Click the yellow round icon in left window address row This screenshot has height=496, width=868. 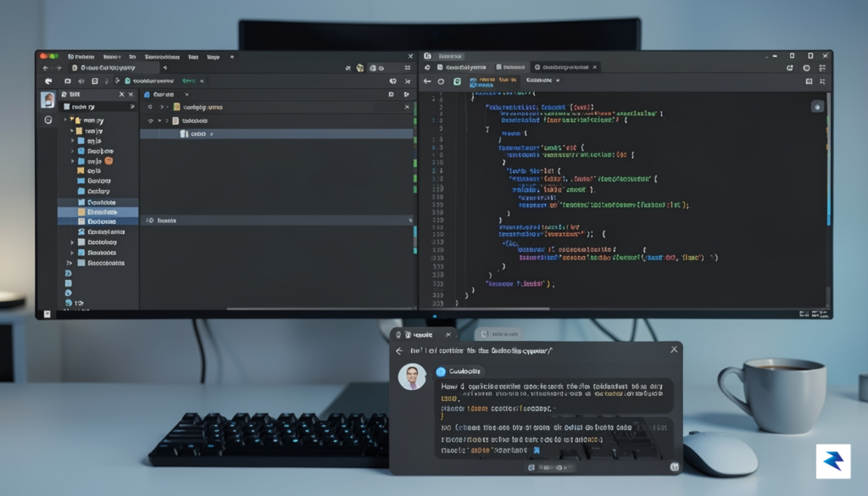[359, 68]
